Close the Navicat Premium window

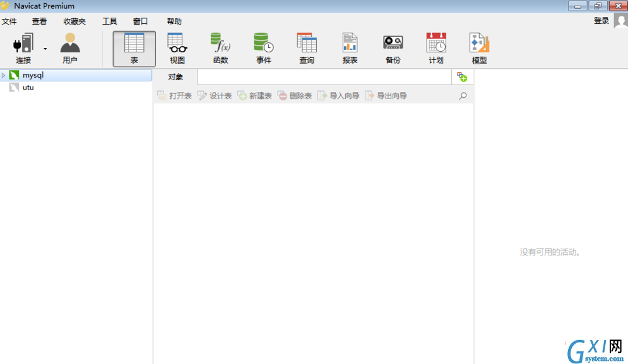(x=618, y=6)
